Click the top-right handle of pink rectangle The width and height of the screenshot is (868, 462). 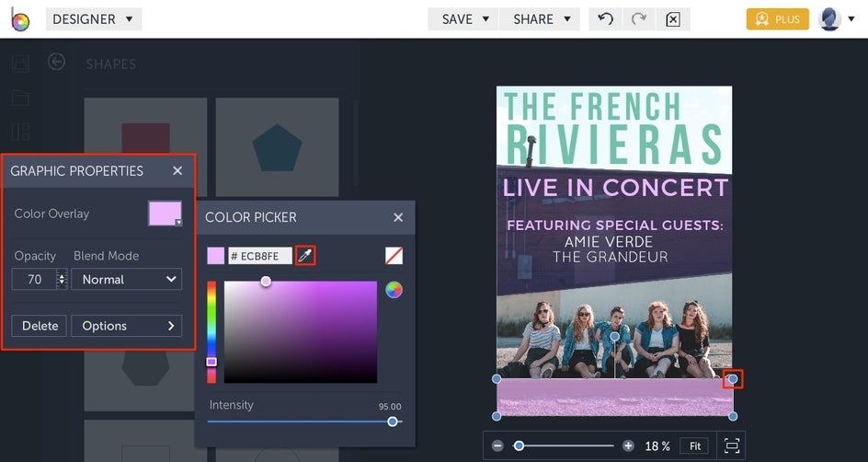733,379
